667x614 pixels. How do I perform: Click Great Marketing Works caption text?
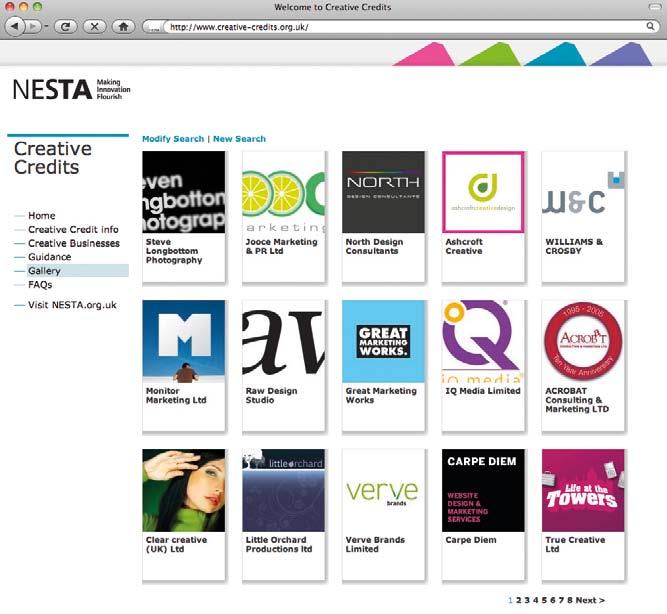tap(381, 395)
